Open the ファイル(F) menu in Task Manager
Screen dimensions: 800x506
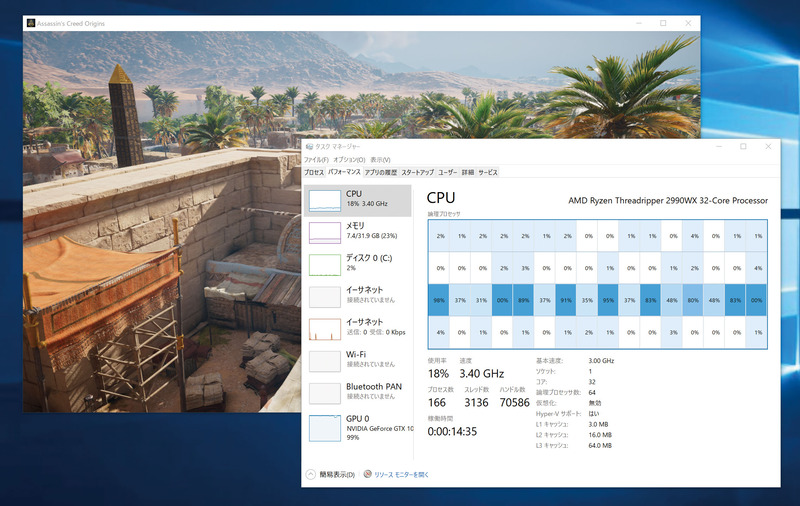[316, 160]
